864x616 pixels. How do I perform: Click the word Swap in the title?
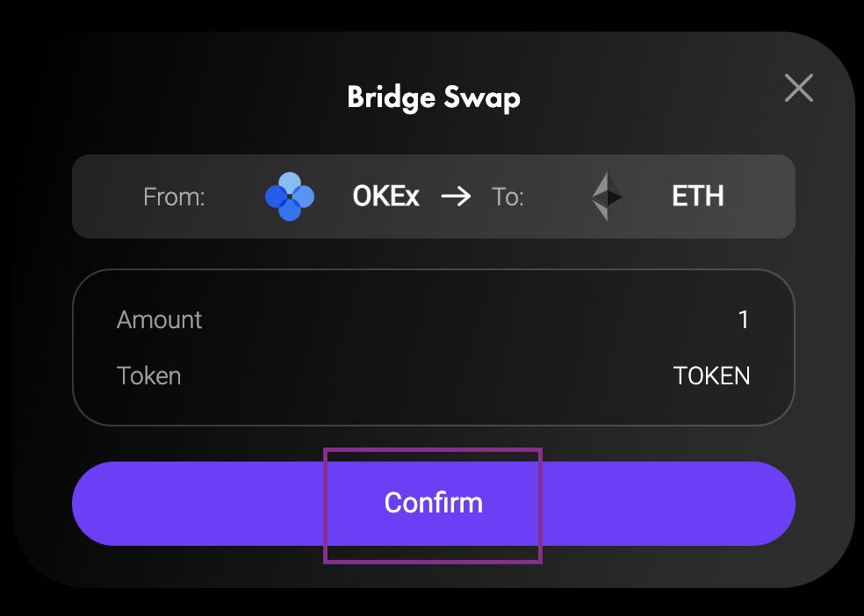pyautogui.click(x=481, y=98)
